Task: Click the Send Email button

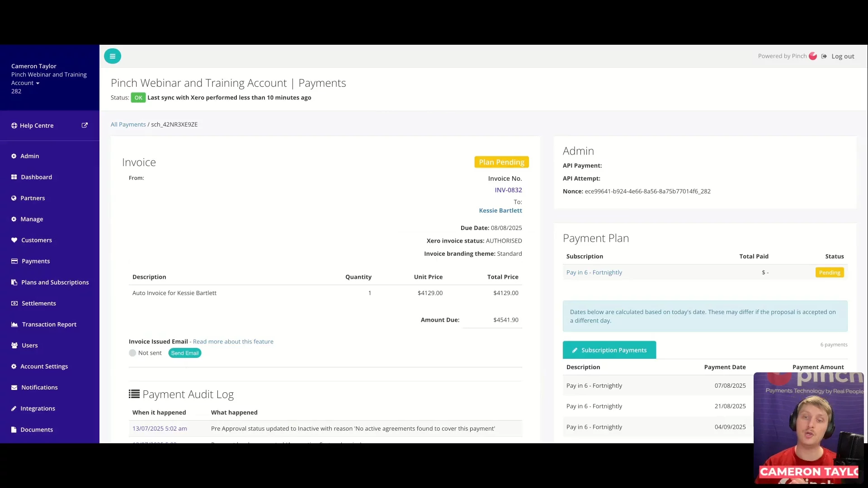Action: click(x=184, y=353)
